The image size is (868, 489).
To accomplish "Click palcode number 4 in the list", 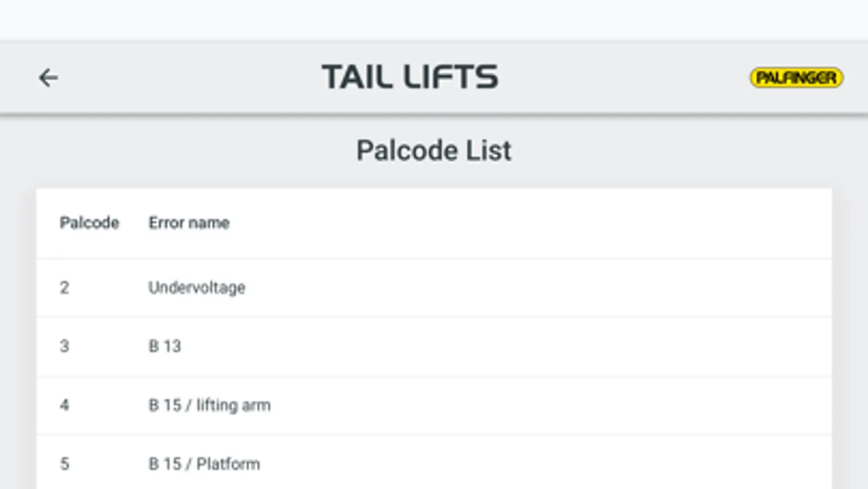I will click(65, 405).
